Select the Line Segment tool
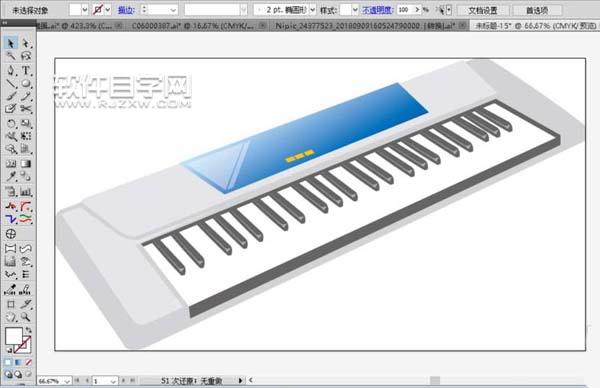The width and height of the screenshot is (600, 388). (11, 83)
